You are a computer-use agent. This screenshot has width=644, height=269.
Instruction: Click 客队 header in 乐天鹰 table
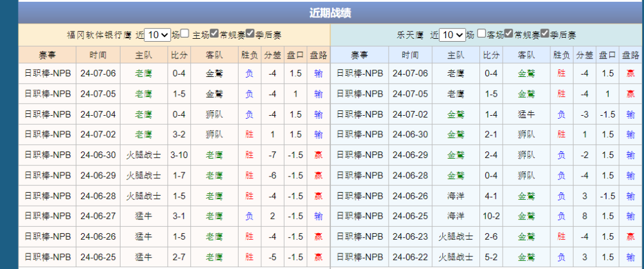tap(527, 55)
